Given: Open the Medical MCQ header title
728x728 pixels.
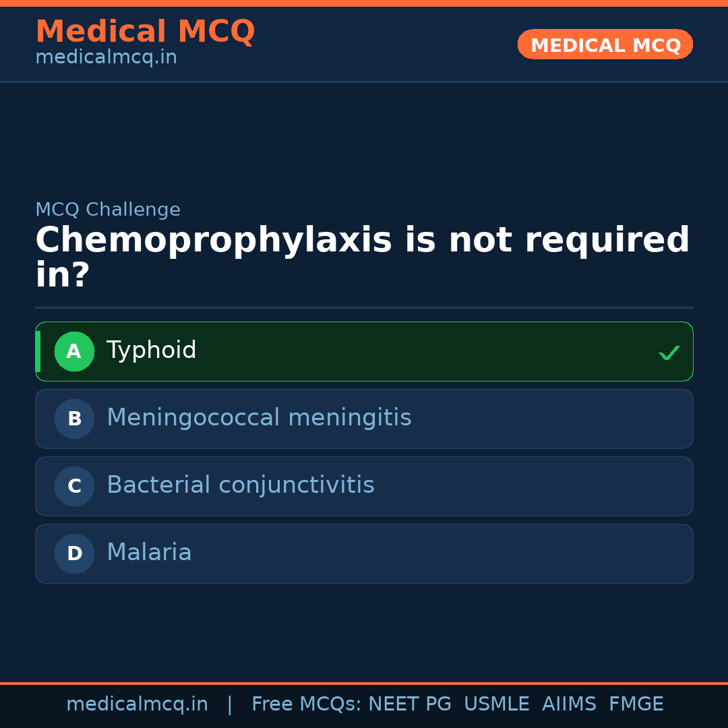Looking at the screenshot, I should click(145, 32).
